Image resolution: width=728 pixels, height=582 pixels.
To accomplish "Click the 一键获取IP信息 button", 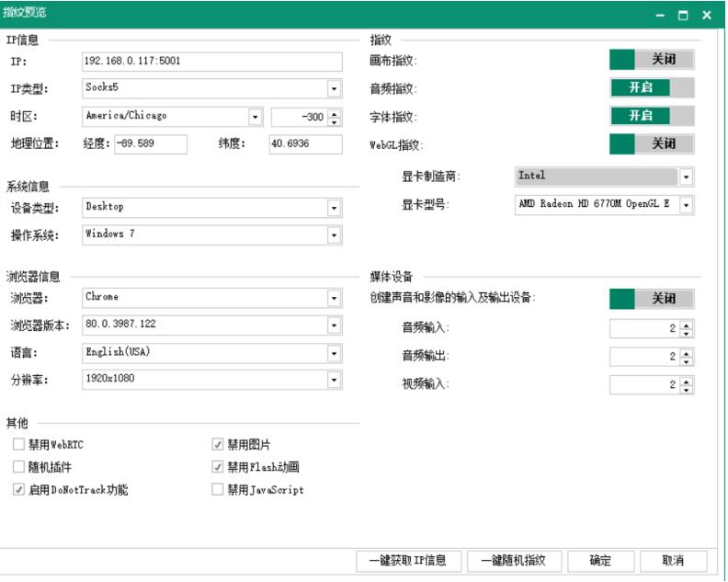I will (408, 561).
